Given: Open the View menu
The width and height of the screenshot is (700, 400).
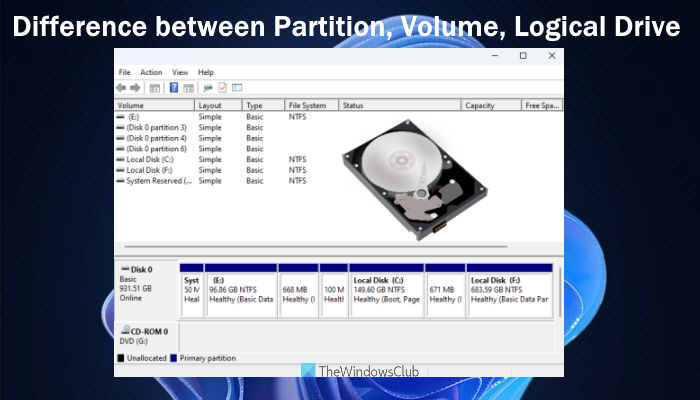Looking at the screenshot, I should [180, 72].
